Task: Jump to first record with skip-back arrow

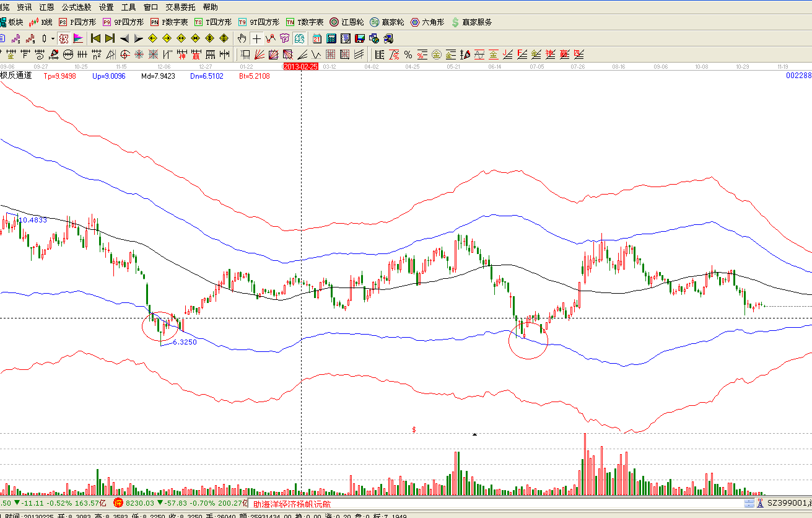Action: click(x=96, y=38)
